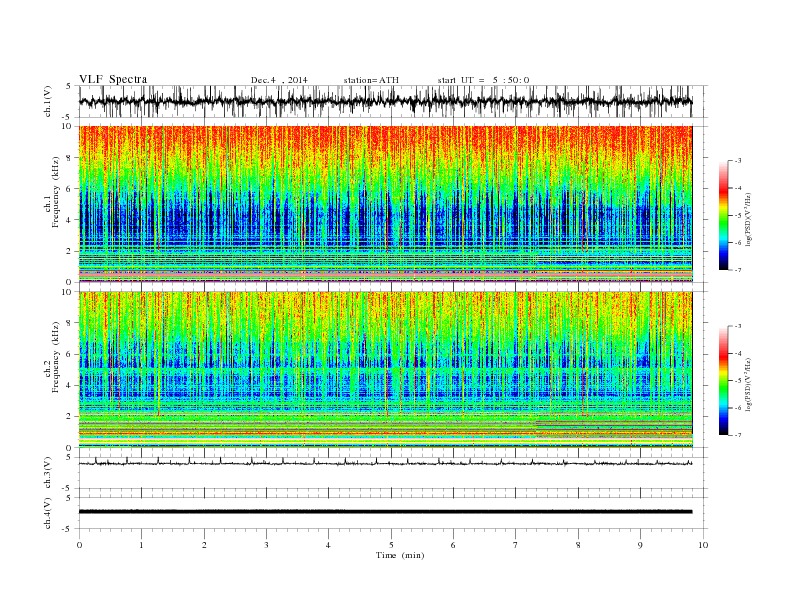Click the "start UT = 5 :50: 0" text
792x612 pixels.
(483, 80)
